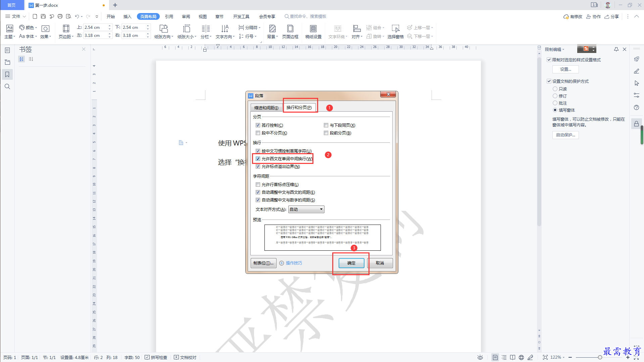The width and height of the screenshot is (644, 362).
Task: Click the 制表位 button
Action: (x=263, y=263)
